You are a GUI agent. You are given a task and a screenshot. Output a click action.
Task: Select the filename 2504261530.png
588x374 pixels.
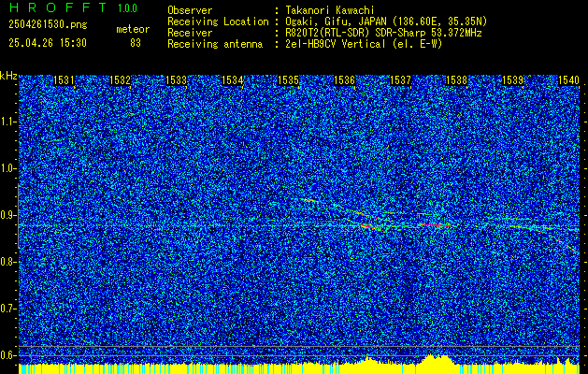48,25
